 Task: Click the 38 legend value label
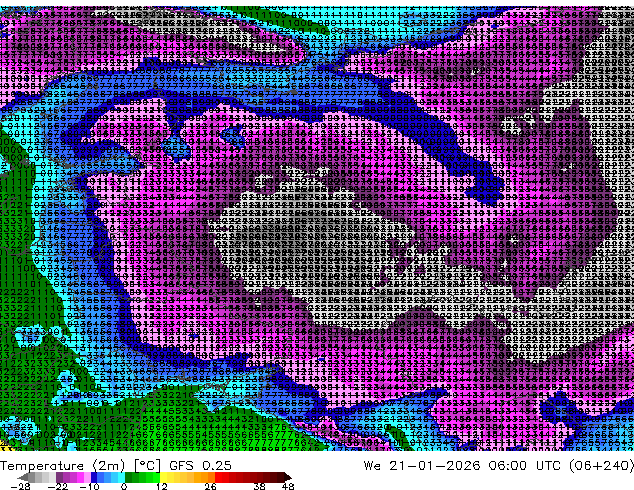pos(260,486)
